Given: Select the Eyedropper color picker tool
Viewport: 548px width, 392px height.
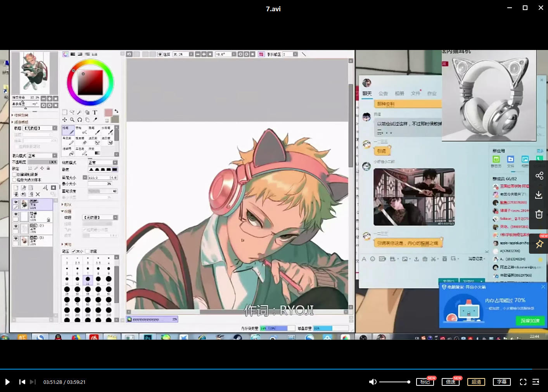Looking at the screenshot, I should tap(95, 120).
